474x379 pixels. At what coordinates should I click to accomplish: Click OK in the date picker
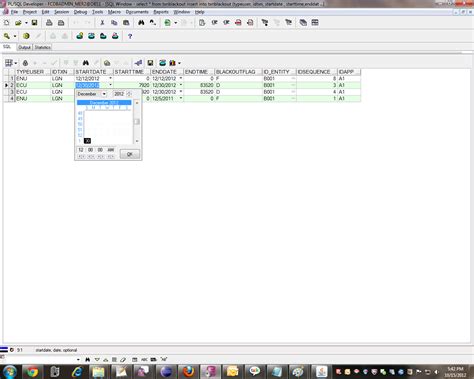point(130,154)
